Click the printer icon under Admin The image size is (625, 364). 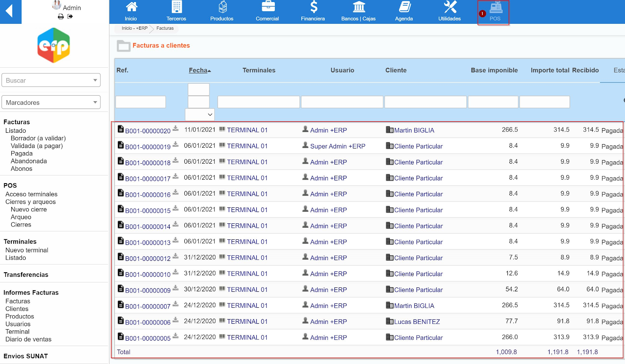pos(61,16)
